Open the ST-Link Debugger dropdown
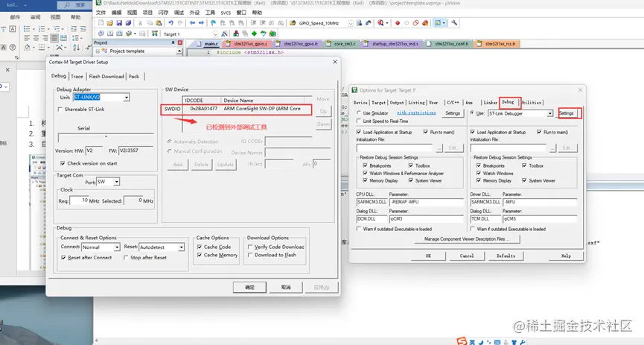The image size is (644, 345). click(x=549, y=113)
